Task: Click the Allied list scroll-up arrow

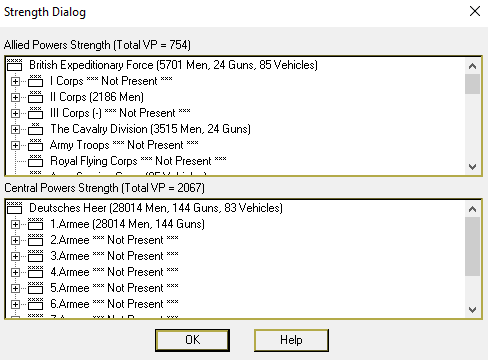Action: click(x=472, y=66)
